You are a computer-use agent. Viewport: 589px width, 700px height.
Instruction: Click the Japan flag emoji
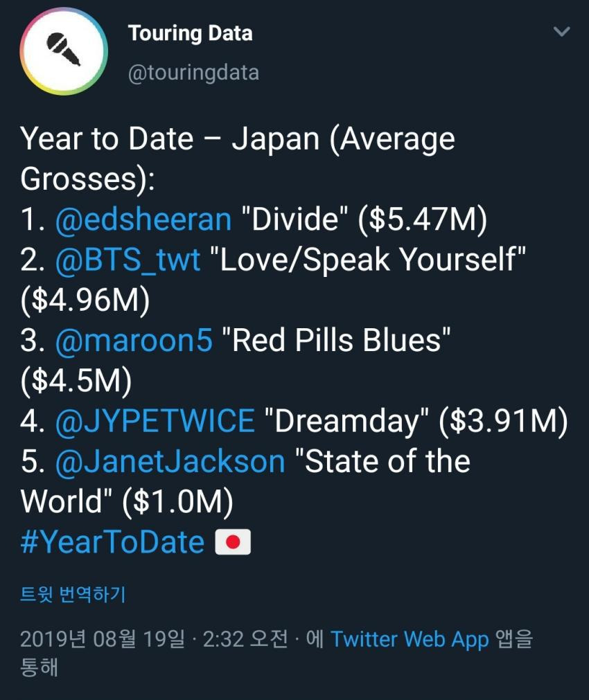point(233,542)
